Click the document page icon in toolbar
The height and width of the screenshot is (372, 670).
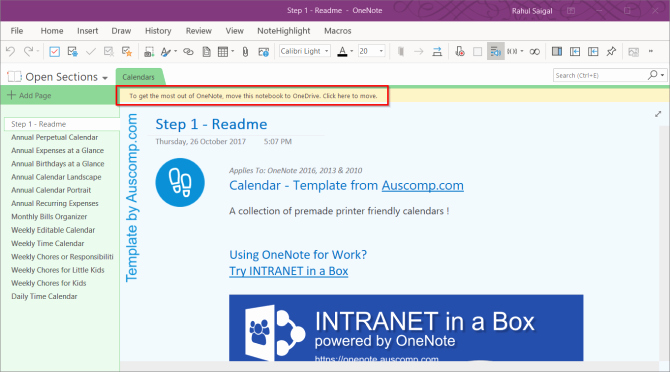206,52
